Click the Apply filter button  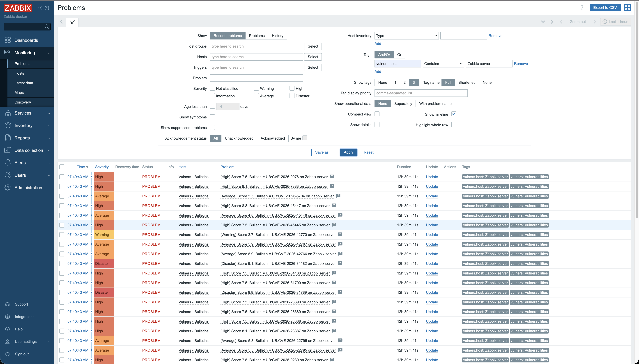[348, 152]
